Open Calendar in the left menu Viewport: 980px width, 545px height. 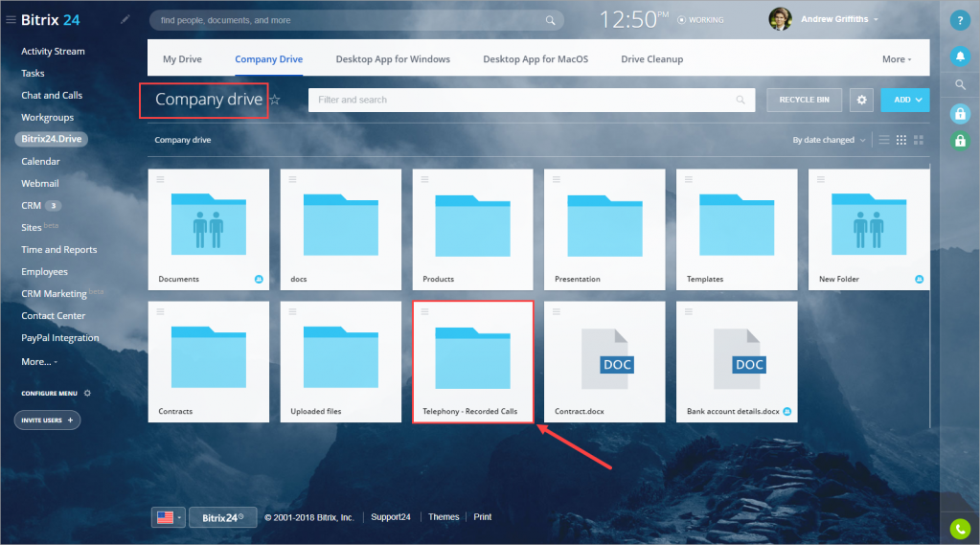click(40, 161)
